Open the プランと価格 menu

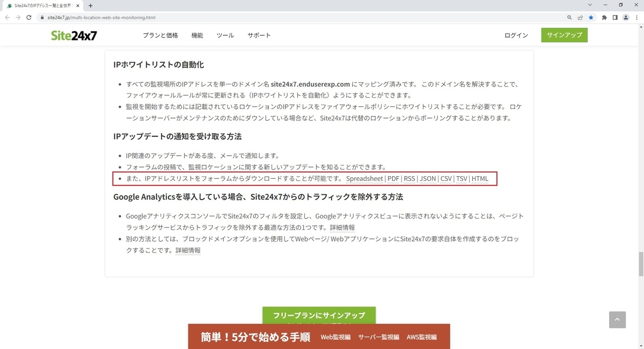pyautogui.click(x=160, y=35)
